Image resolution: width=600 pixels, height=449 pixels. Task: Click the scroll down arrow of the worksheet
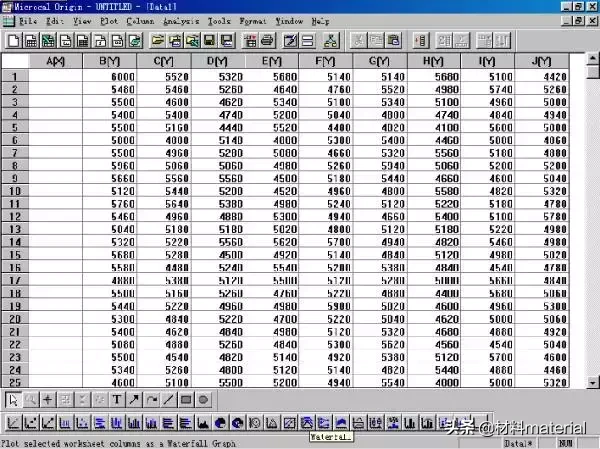point(593,382)
